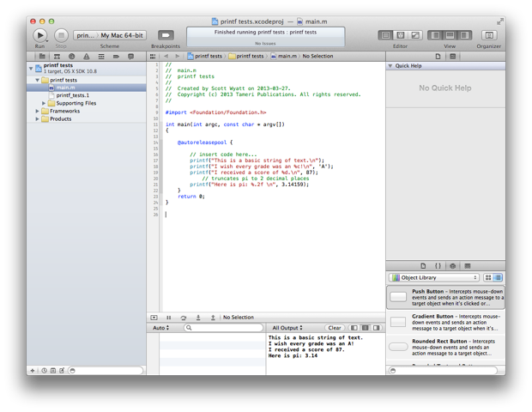Click the variables search field

pyautogui.click(x=225, y=328)
